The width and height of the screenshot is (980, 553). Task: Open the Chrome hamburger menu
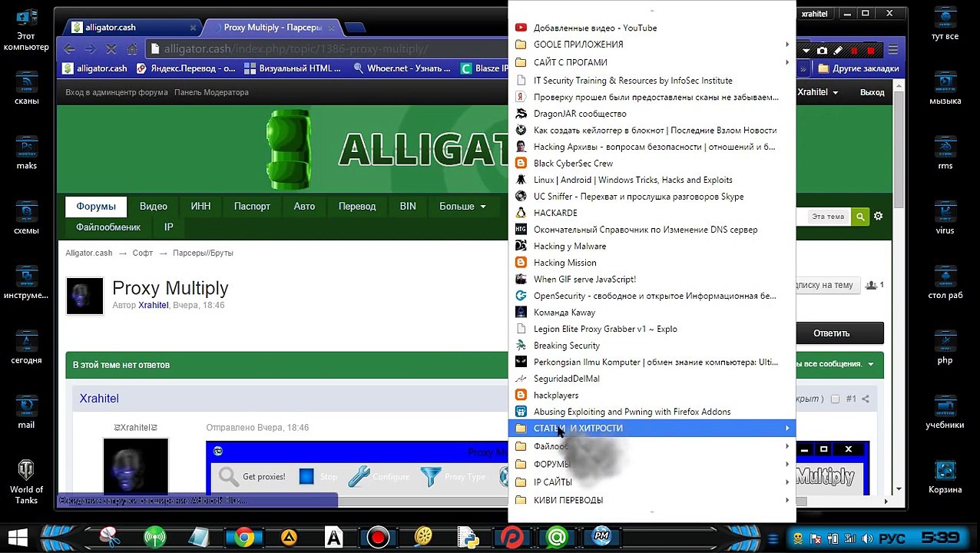point(893,50)
